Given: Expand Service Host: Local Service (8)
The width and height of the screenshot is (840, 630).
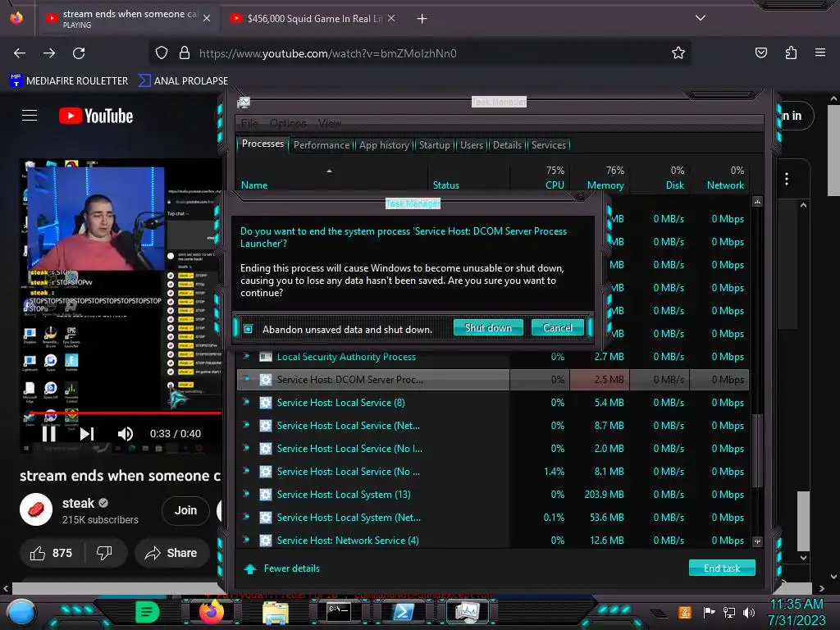Looking at the screenshot, I should point(246,402).
